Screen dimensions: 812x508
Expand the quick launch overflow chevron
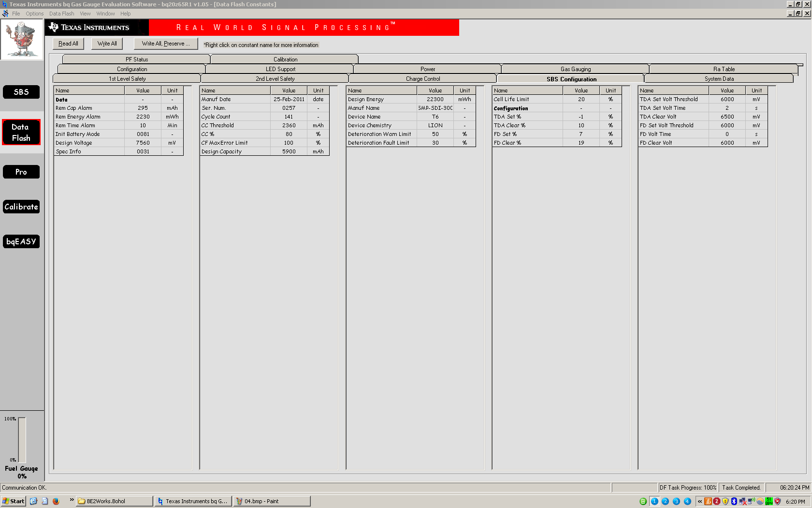[x=72, y=500]
